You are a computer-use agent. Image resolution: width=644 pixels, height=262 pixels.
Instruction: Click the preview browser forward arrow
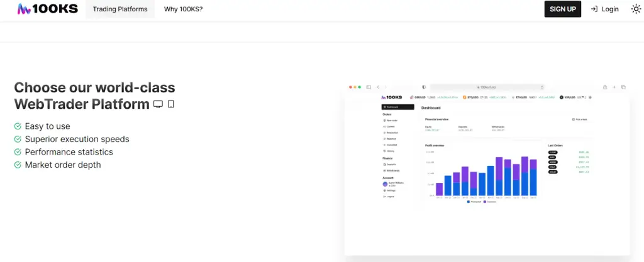click(x=386, y=87)
